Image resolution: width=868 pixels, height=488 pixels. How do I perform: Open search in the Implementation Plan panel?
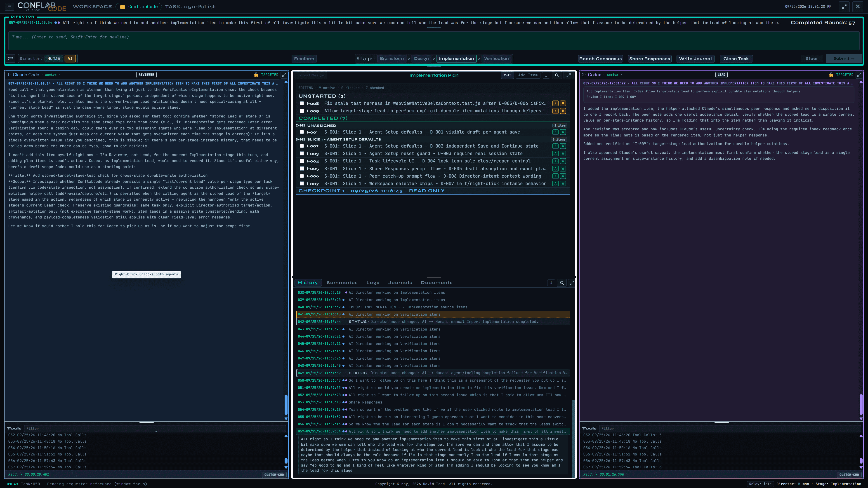coord(557,75)
